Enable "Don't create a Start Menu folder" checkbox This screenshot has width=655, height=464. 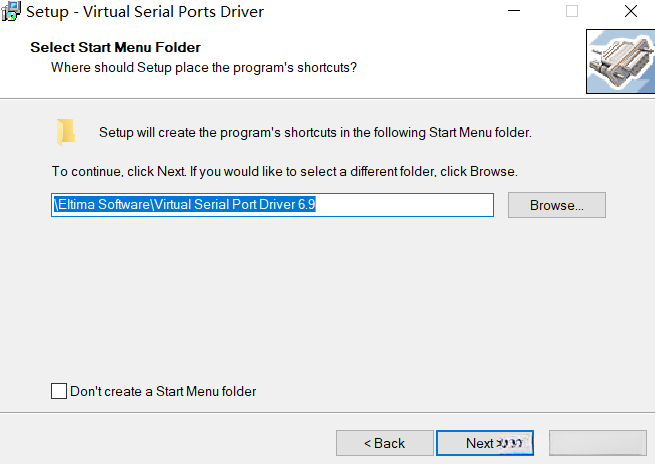point(59,391)
